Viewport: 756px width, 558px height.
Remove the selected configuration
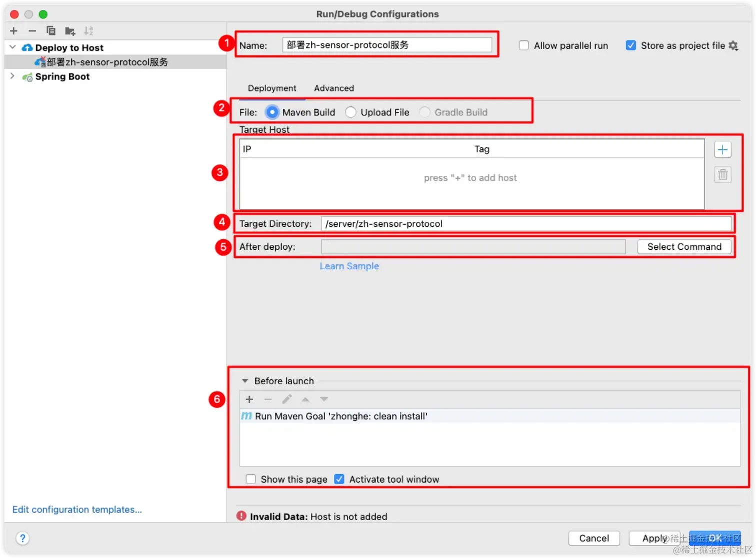point(32,31)
